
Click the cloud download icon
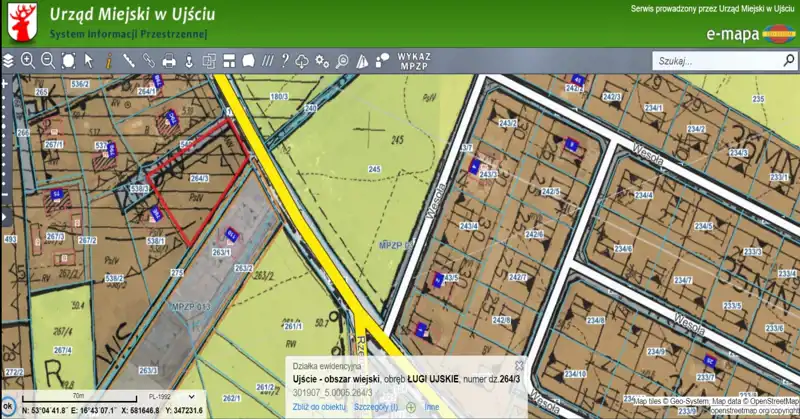[x=304, y=61]
